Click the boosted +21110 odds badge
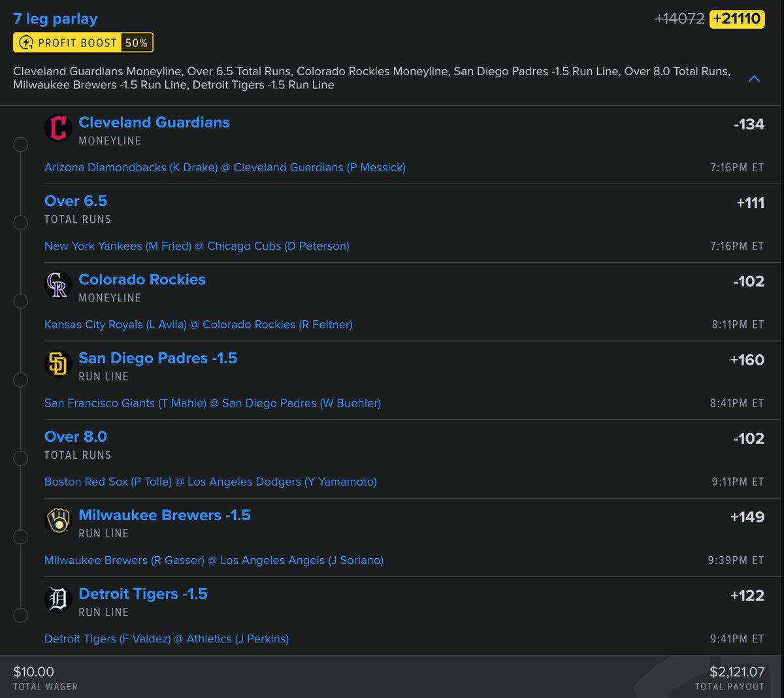Screen dimensions: 784x698 pyautogui.click(x=737, y=18)
